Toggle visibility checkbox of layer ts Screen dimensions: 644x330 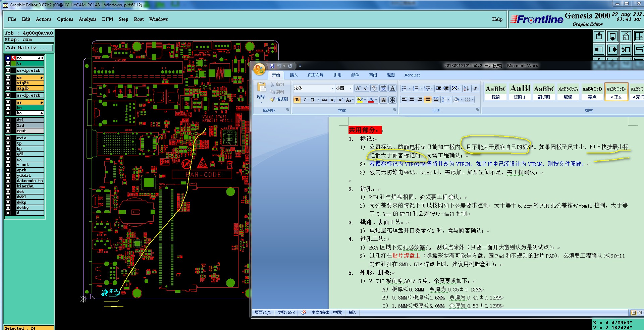pos(8,63)
